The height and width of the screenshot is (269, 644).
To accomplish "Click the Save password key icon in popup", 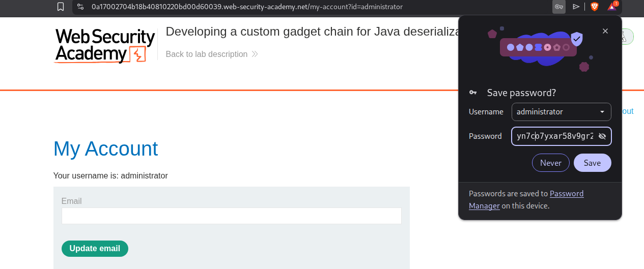I will coord(473,93).
